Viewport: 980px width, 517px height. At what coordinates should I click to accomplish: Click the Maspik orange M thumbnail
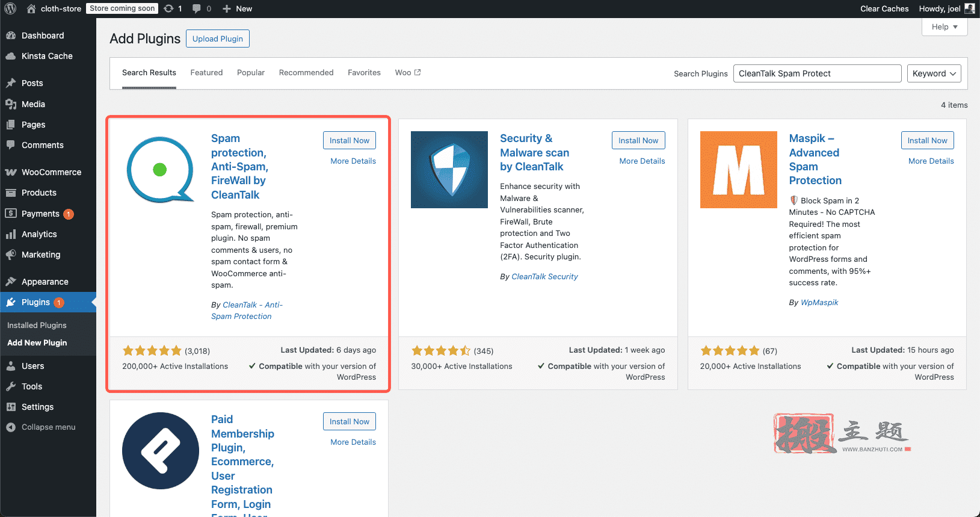coord(739,170)
